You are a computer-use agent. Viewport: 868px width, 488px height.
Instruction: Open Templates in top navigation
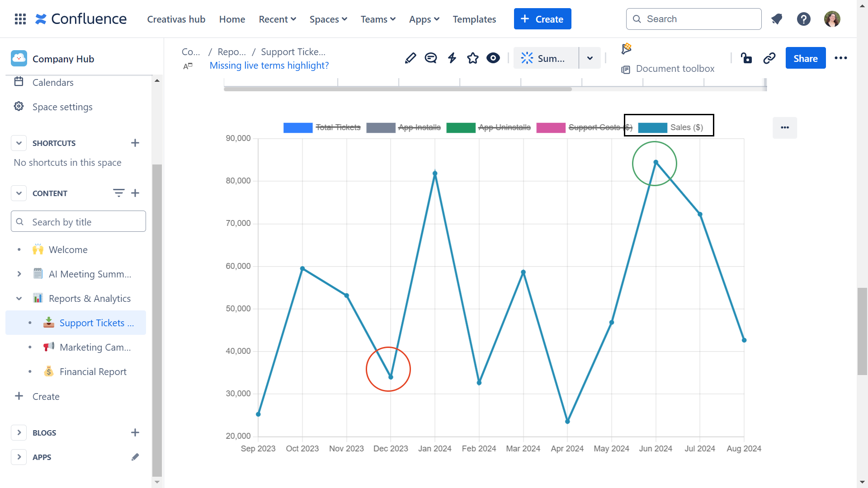(474, 19)
